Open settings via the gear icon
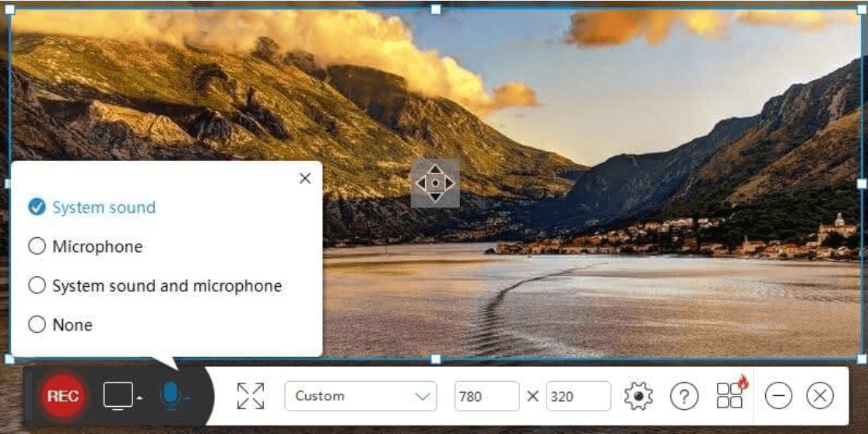This screenshot has width=868, height=434. pos(638,396)
